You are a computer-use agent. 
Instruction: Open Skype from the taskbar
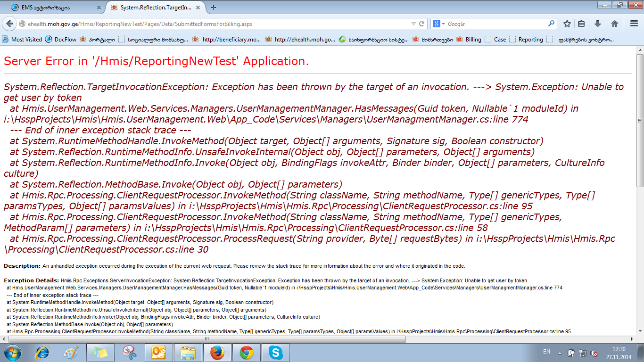click(x=275, y=352)
